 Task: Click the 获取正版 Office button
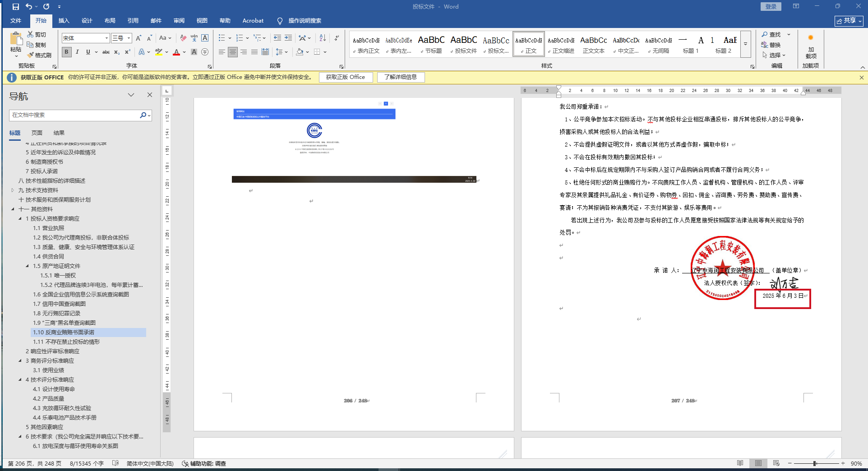(x=346, y=77)
